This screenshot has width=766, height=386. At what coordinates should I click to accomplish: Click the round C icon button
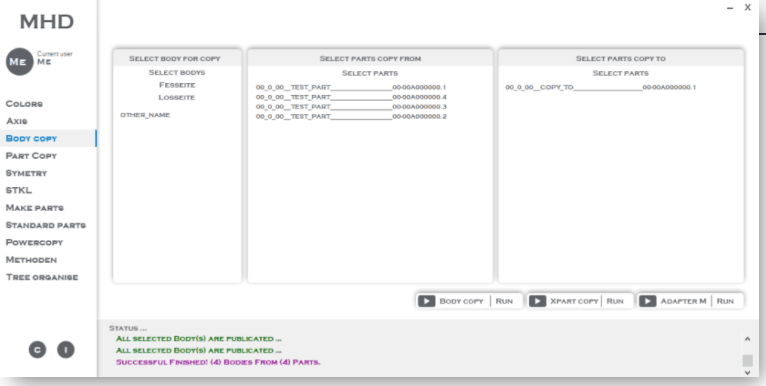(x=38, y=350)
